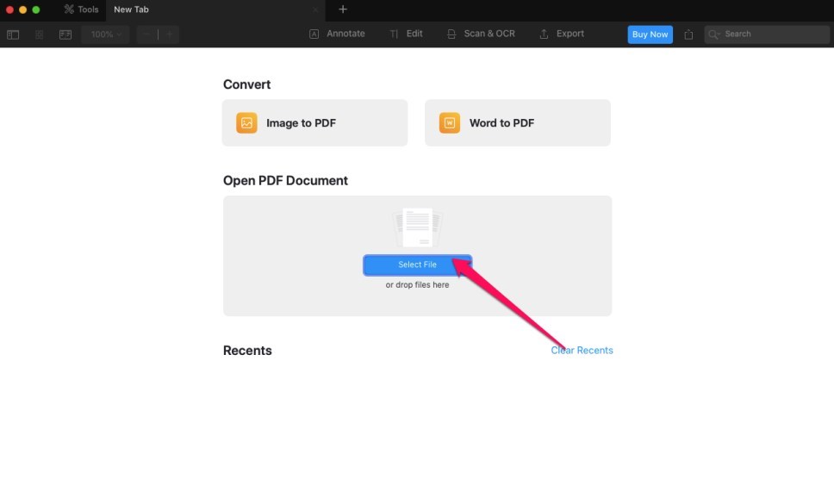The image size is (834, 504).
Task: Select the New Tab label
Action: (x=131, y=9)
